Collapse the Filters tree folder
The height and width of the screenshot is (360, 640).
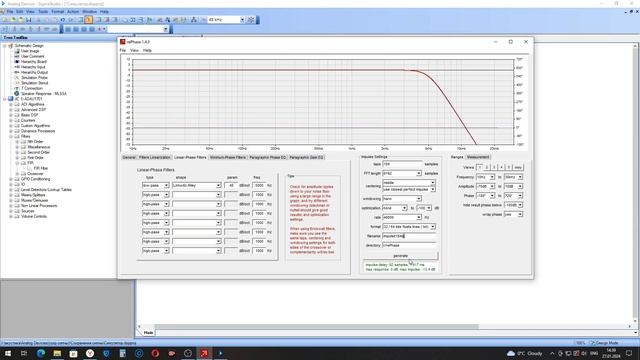[11, 136]
